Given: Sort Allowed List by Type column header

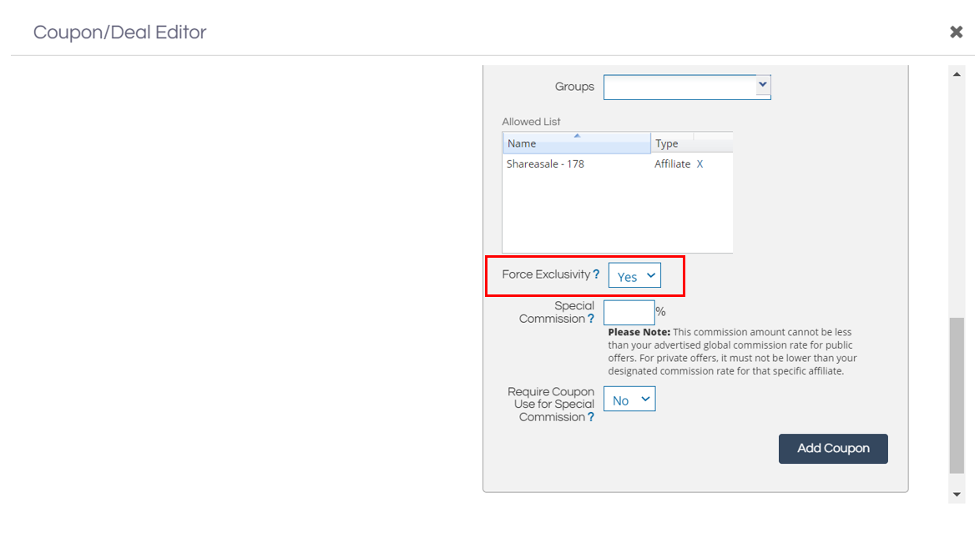Looking at the screenshot, I should click(672, 143).
